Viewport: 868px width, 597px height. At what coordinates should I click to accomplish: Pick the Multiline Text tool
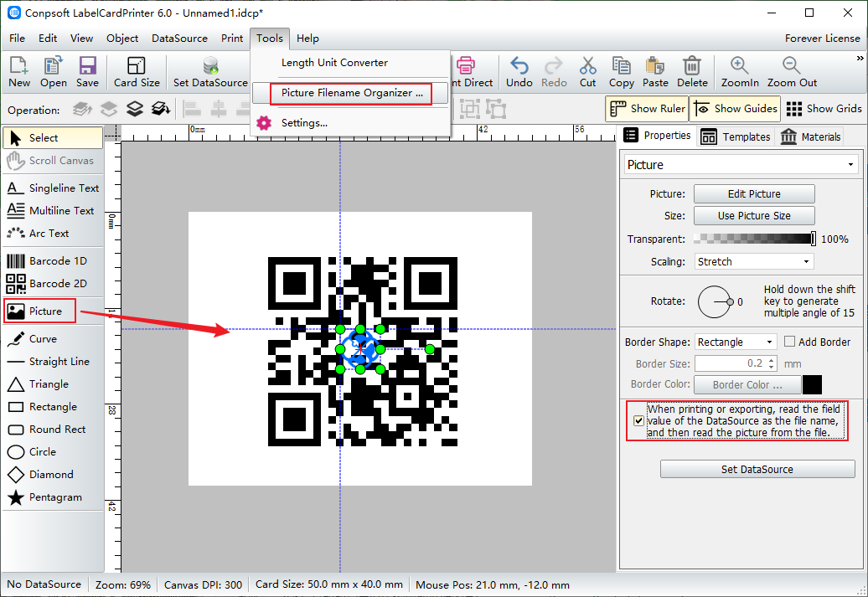click(x=53, y=211)
